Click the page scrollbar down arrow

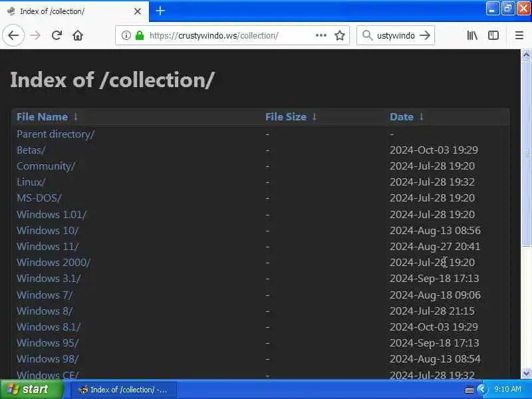[526, 373]
